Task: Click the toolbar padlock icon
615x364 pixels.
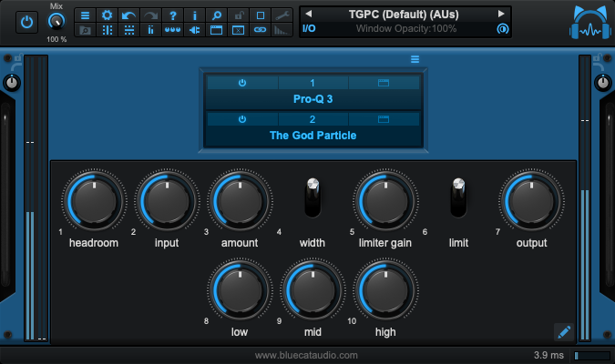Action: click(239, 15)
